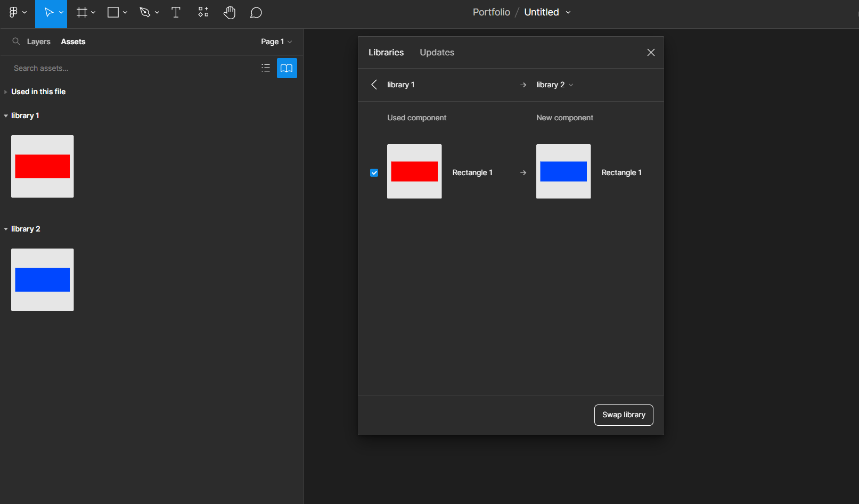The width and height of the screenshot is (859, 504).
Task: Click the search icon in left panel
Action: click(16, 42)
